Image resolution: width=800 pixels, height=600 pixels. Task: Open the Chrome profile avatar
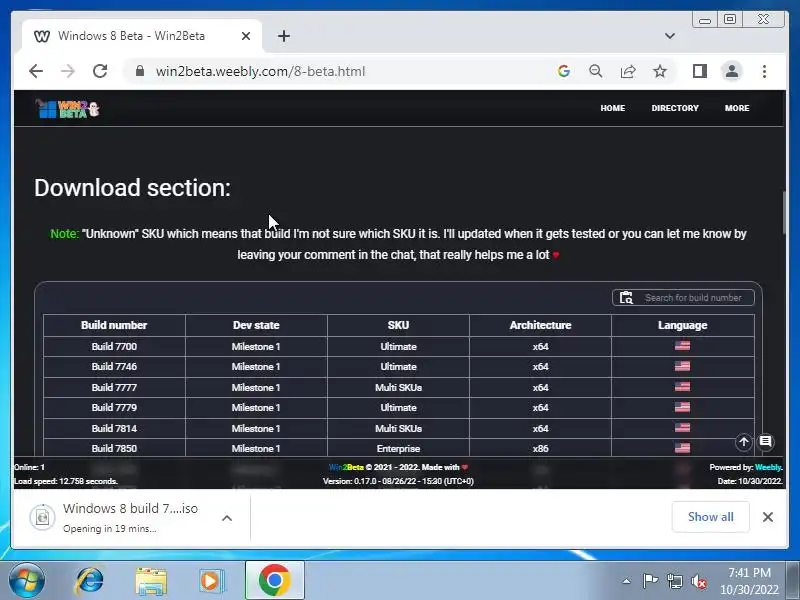click(x=732, y=71)
